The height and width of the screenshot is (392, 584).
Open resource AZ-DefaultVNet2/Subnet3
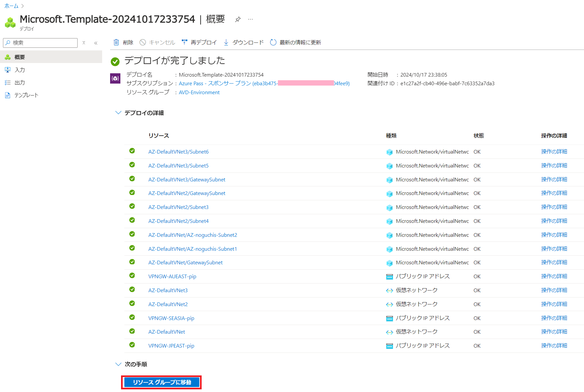click(x=178, y=207)
